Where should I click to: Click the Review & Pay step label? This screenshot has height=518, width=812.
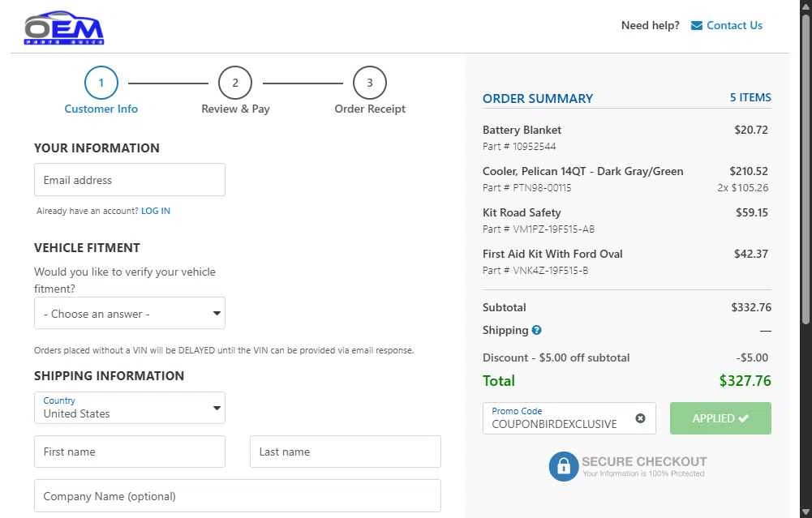(235, 109)
